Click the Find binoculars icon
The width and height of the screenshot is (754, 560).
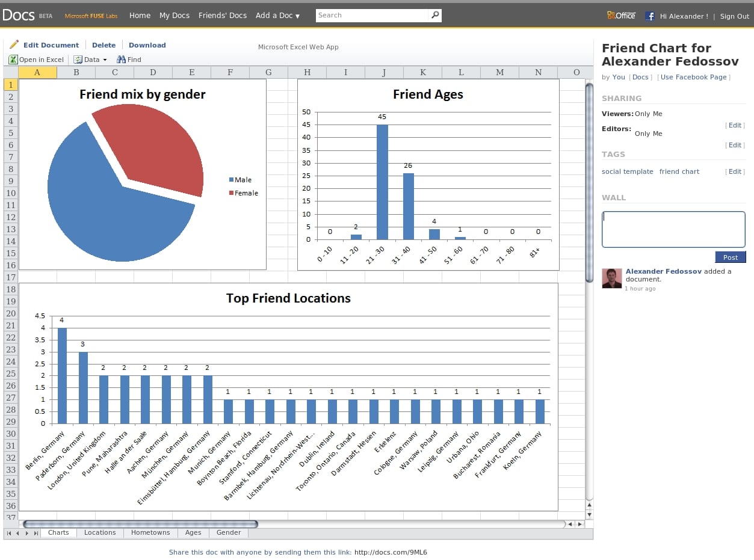pos(121,60)
